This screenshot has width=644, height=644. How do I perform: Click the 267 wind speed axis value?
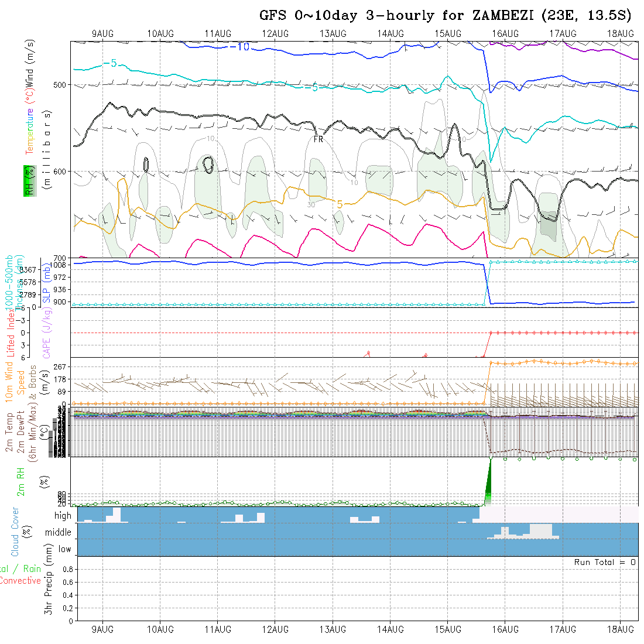[60, 366]
